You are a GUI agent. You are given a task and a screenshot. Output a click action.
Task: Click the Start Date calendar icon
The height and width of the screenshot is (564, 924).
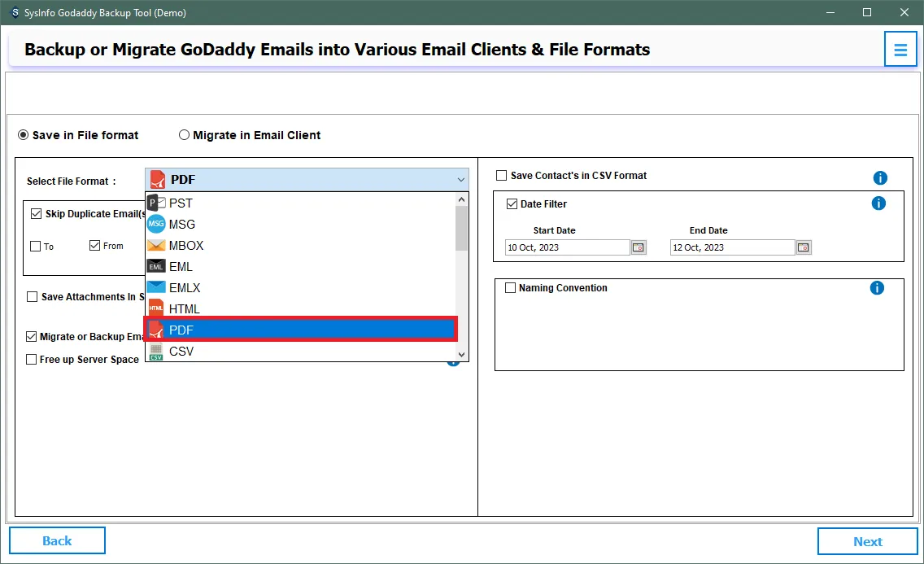[639, 247]
